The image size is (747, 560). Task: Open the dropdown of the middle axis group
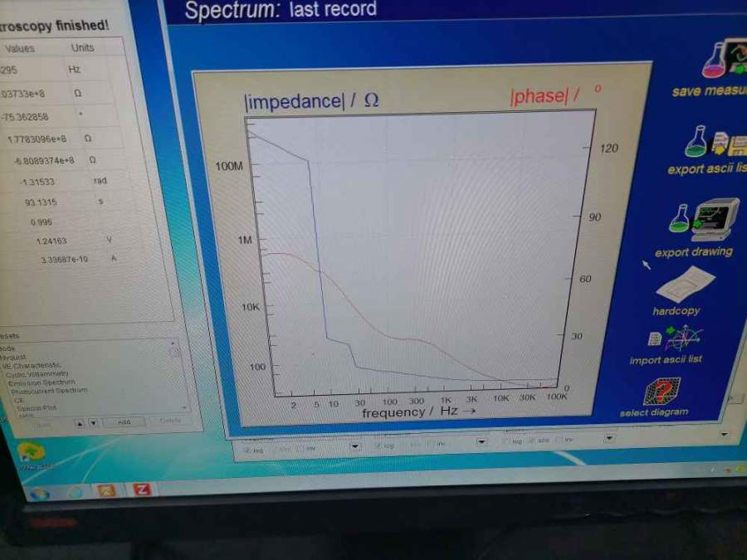click(x=481, y=442)
